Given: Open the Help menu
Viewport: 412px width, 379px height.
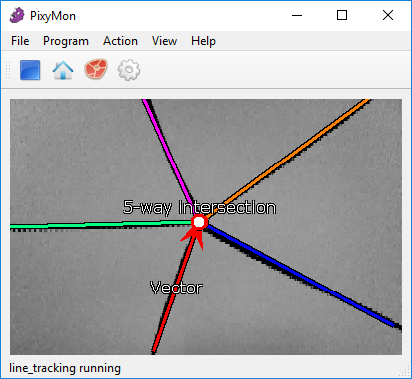Looking at the screenshot, I should coord(203,41).
